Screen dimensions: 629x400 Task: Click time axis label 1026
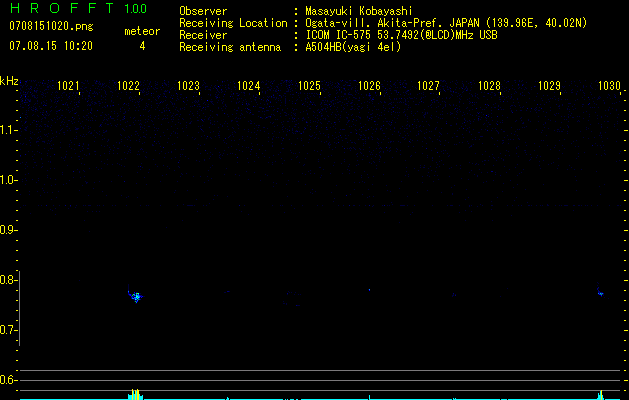tap(369, 86)
